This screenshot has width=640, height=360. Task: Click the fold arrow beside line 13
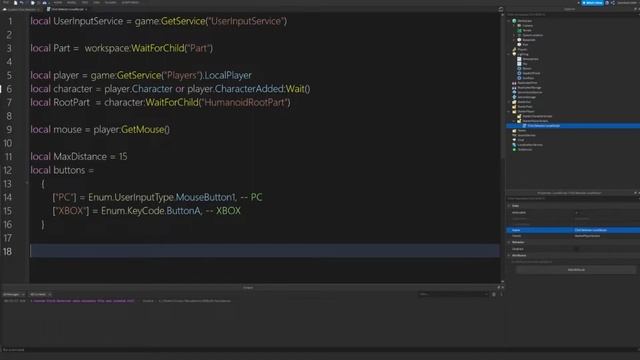[27, 183]
